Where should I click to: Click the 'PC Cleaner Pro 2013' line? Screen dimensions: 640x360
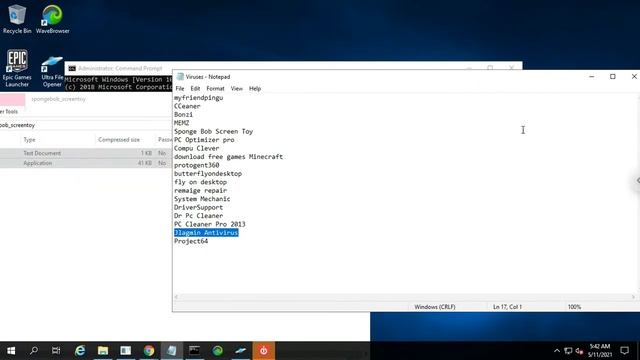[x=210, y=224]
